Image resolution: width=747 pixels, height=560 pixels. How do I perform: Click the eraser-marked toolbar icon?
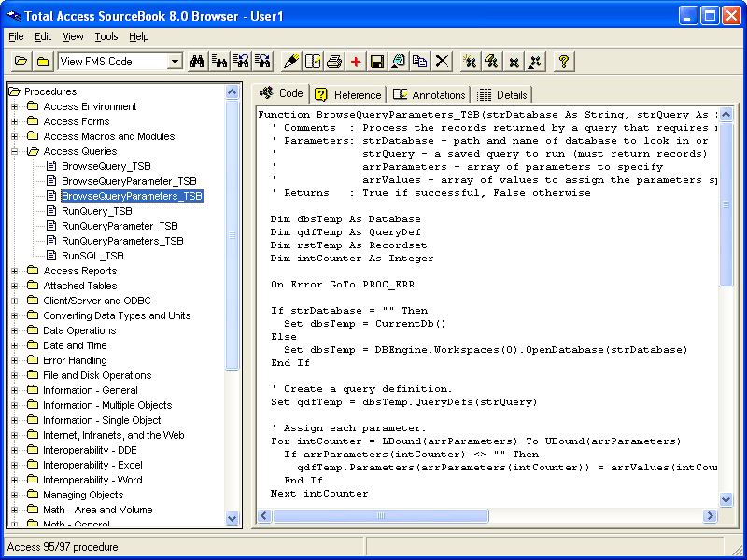click(x=492, y=62)
